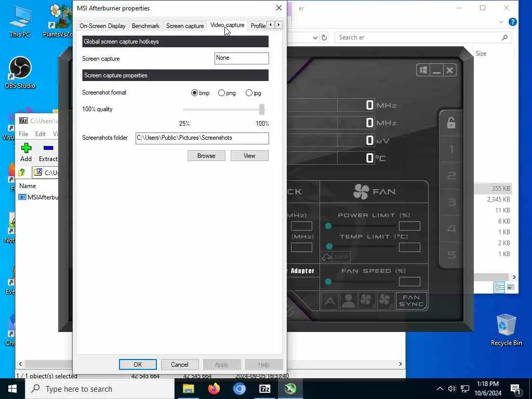Screen dimensions: 532x399
Task: Minimize the Afterburner skin window
Action: click(436, 70)
